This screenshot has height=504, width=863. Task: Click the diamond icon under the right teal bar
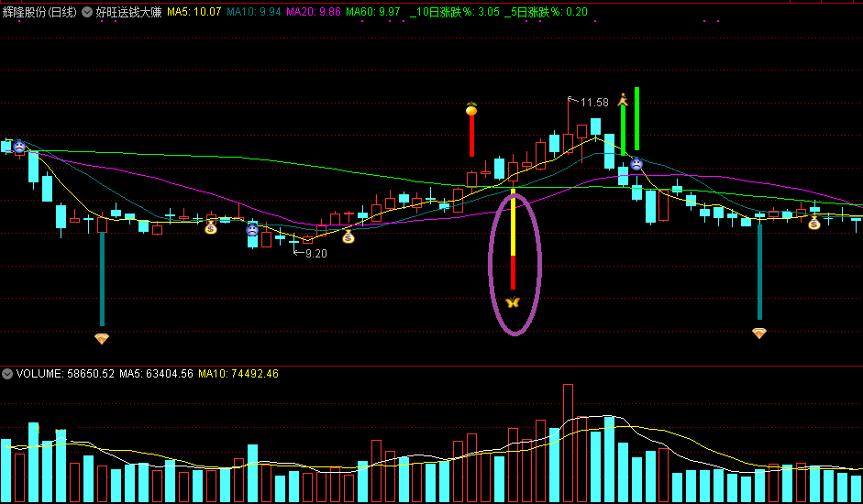(759, 333)
